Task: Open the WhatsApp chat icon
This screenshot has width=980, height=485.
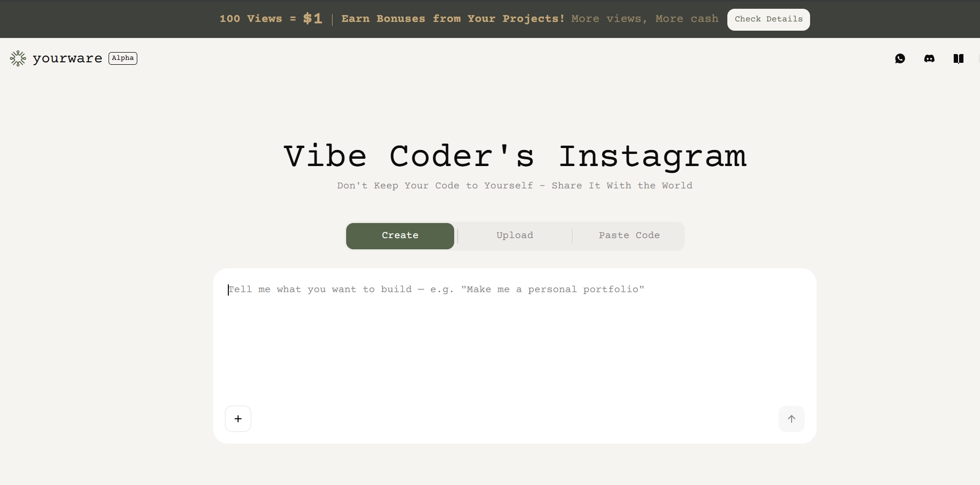Action: [900, 58]
